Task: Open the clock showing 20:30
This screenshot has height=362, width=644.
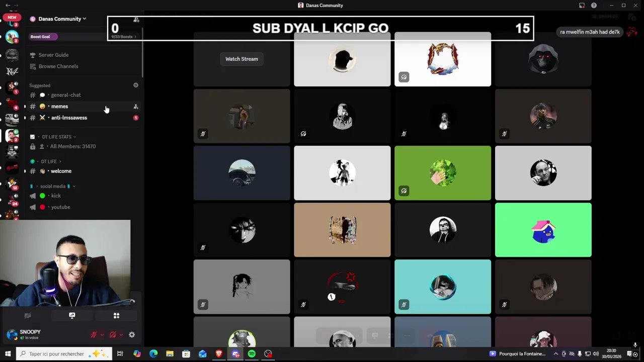Action: [x=612, y=354]
